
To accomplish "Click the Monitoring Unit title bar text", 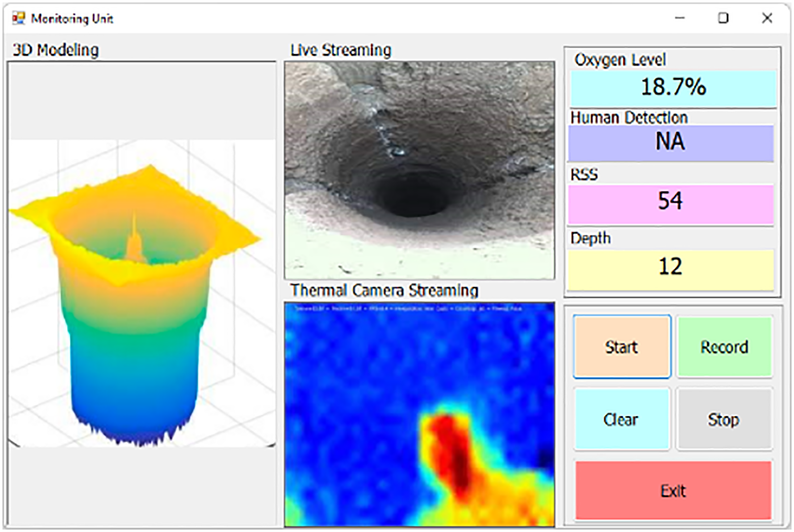I will pos(72,19).
